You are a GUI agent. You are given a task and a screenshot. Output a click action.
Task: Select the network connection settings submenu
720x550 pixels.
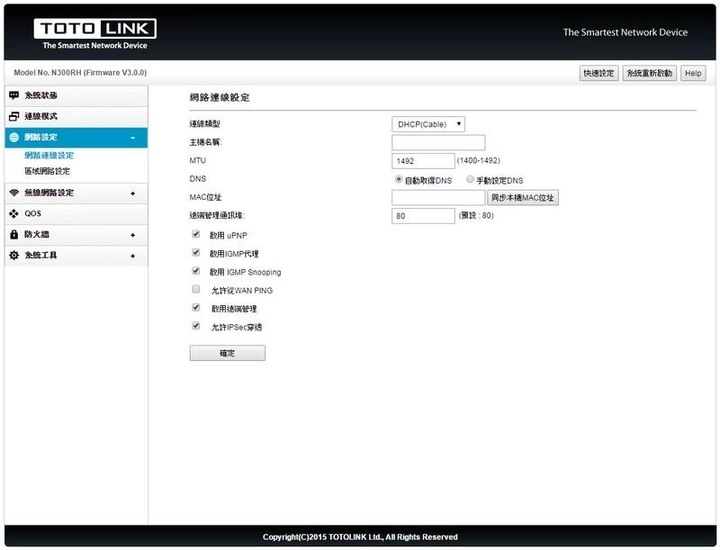coord(49,155)
